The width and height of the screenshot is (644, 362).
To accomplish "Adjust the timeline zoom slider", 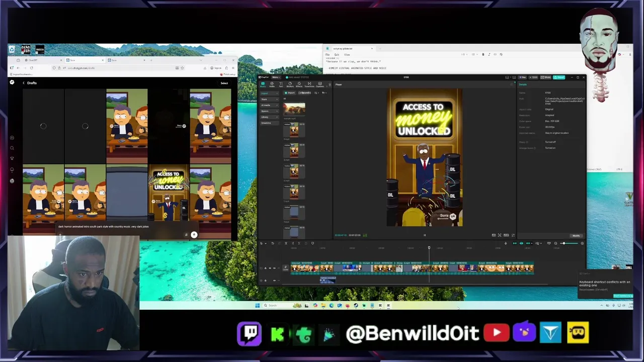I will tap(570, 243).
